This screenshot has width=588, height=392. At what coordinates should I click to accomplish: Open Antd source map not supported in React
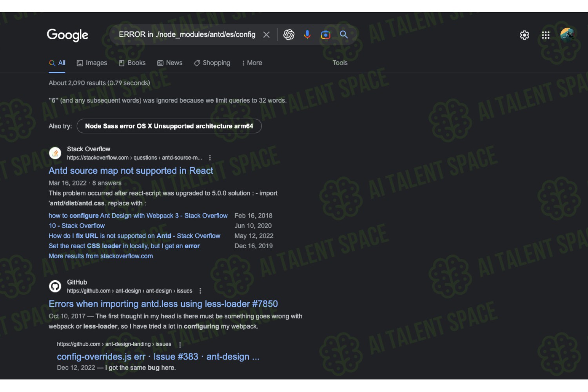(131, 171)
